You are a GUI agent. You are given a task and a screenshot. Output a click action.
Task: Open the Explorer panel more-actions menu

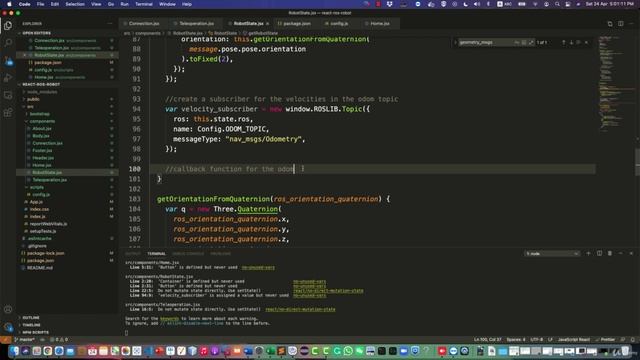[109, 24]
